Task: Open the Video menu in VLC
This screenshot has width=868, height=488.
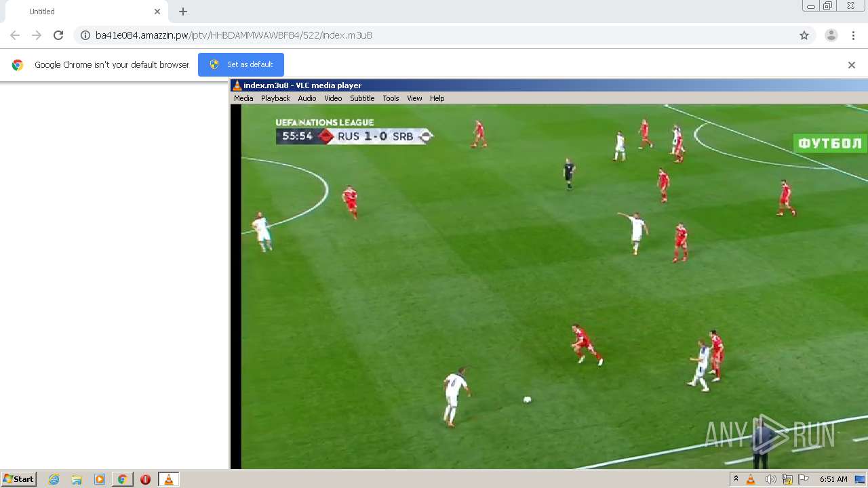Action: pyautogui.click(x=333, y=98)
